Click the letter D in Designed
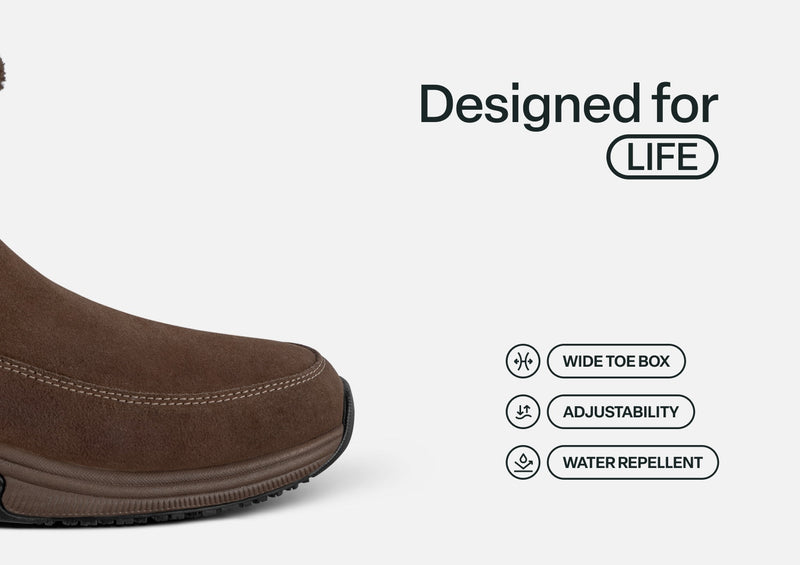800x565 pixels. tap(437, 104)
